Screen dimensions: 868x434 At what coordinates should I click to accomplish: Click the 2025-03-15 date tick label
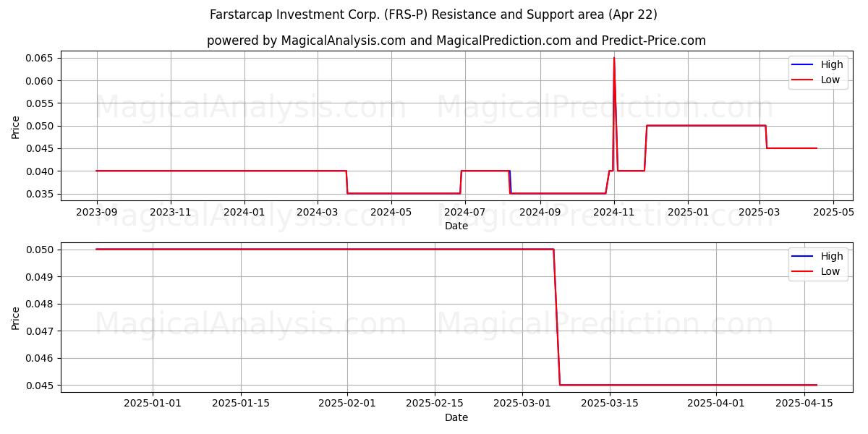(x=610, y=404)
